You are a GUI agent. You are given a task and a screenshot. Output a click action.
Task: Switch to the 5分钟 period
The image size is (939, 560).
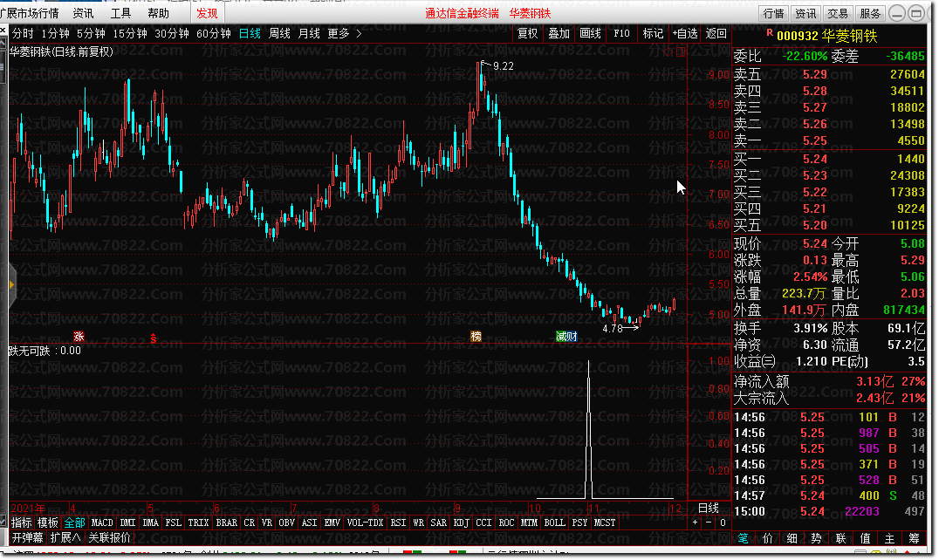tap(91, 33)
